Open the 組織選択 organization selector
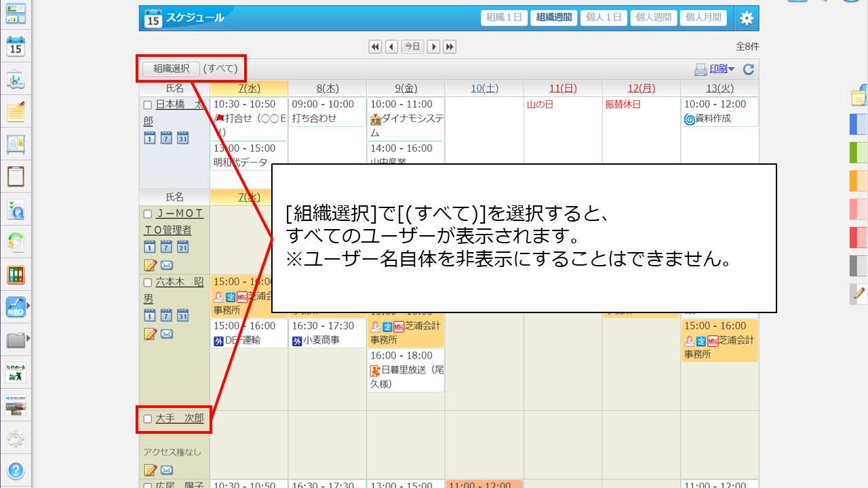The height and width of the screenshot is (488, 868). pos(171,68)
